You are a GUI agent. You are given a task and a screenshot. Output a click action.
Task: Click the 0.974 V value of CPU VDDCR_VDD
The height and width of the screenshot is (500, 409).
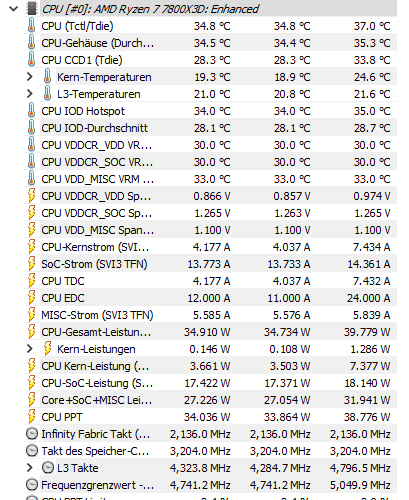pyautogui.click(x=372, y=196)
